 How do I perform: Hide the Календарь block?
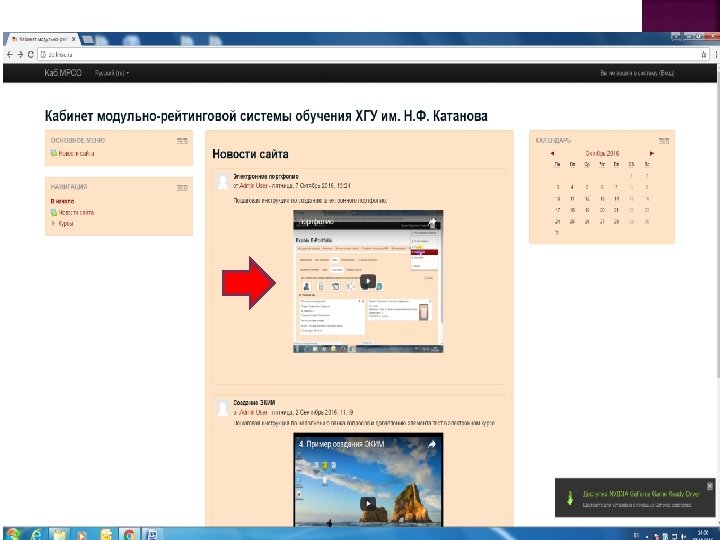click(661, 141)
